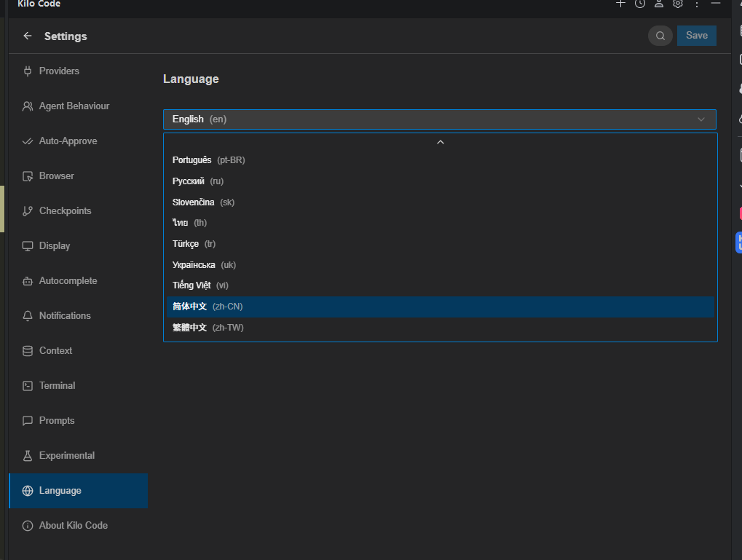Open Checkpoints section in the sidebar

[x=66, y=210]
